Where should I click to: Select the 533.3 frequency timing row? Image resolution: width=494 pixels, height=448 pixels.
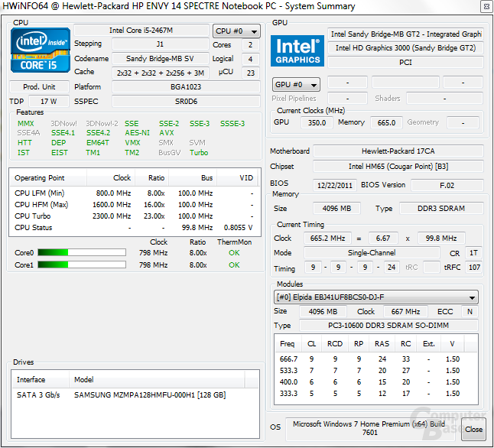pos(376,371)
